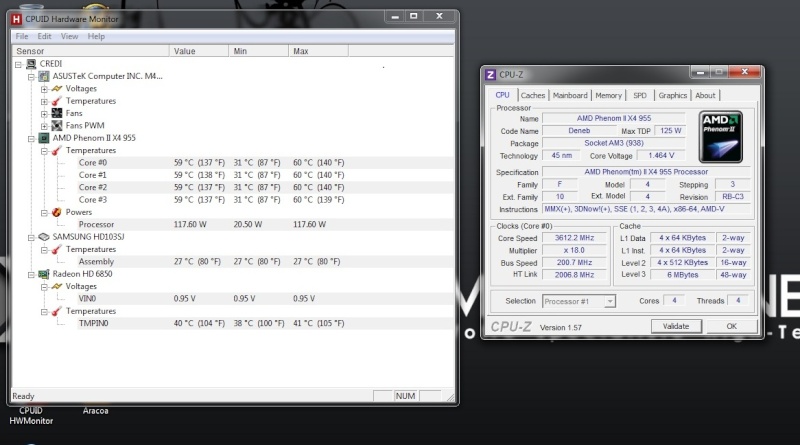Collapse the Powers node
800x445 pixels.
click(44, 213)
